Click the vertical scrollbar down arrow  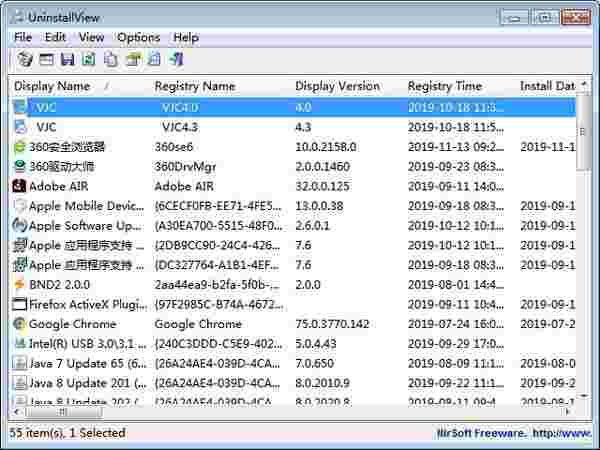click(x=586, y=397)
